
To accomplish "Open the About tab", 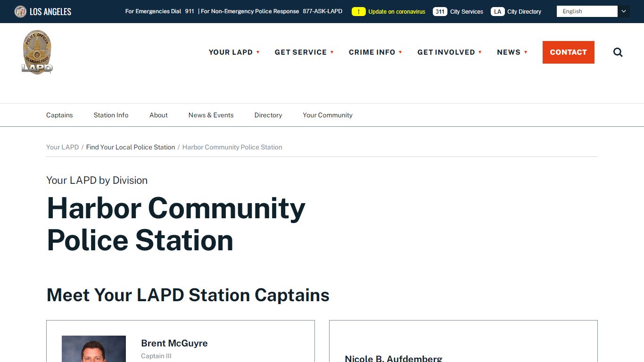I will click(158, 115).
